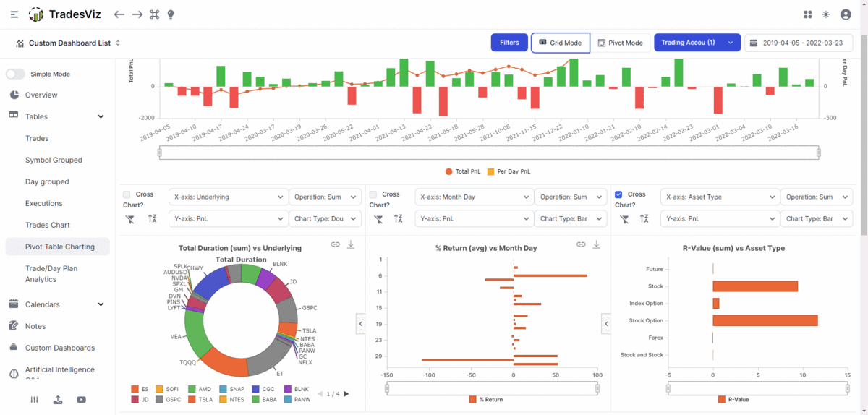Screen dimensions: 868x415
Task: Open the user profile icon
Action: point(846,14)
